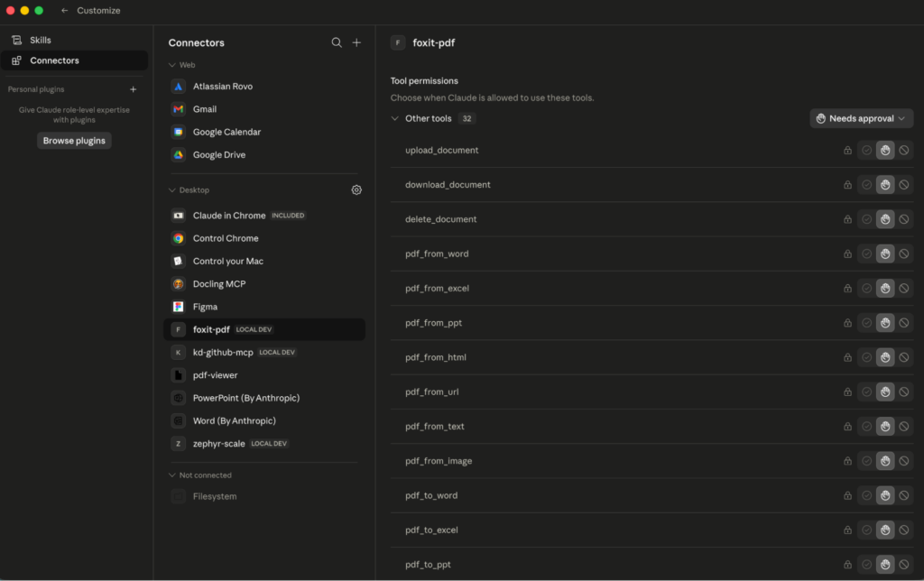Collapse the Not connected section

172,475
